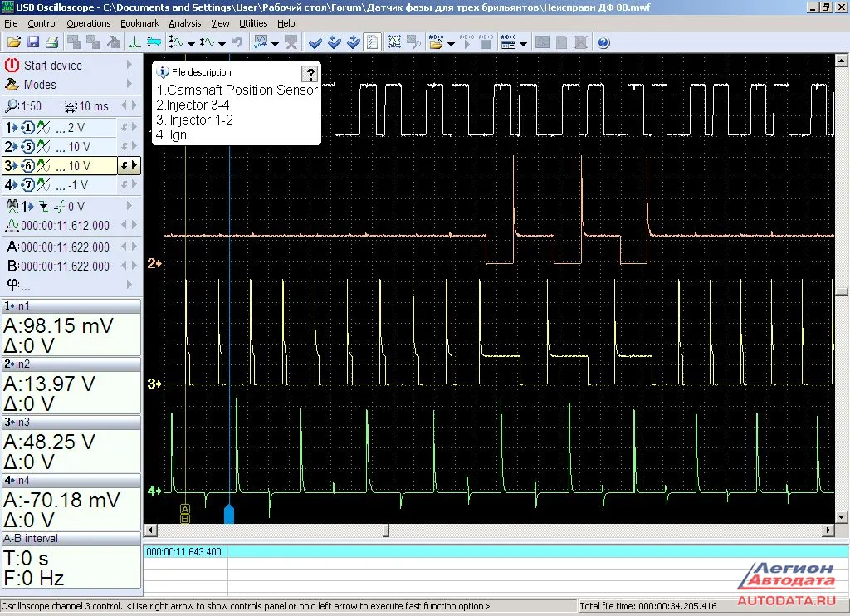
Task: Click the blue marker handle below waveform
Action: point(229,514)
